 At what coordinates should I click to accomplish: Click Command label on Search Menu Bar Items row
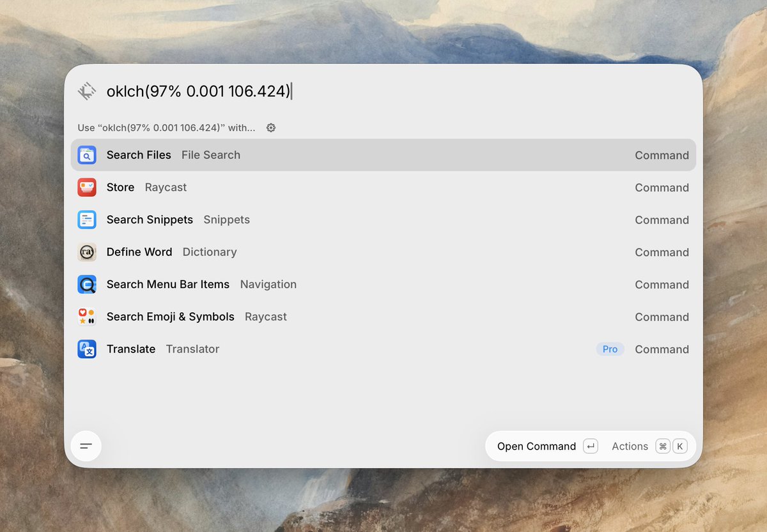[x=662, y=285]
